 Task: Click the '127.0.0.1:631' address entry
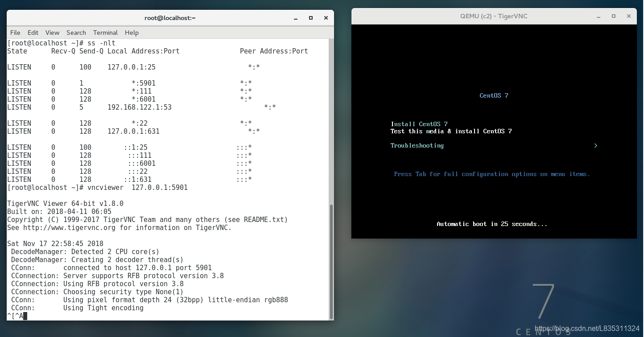pos(133,132)
